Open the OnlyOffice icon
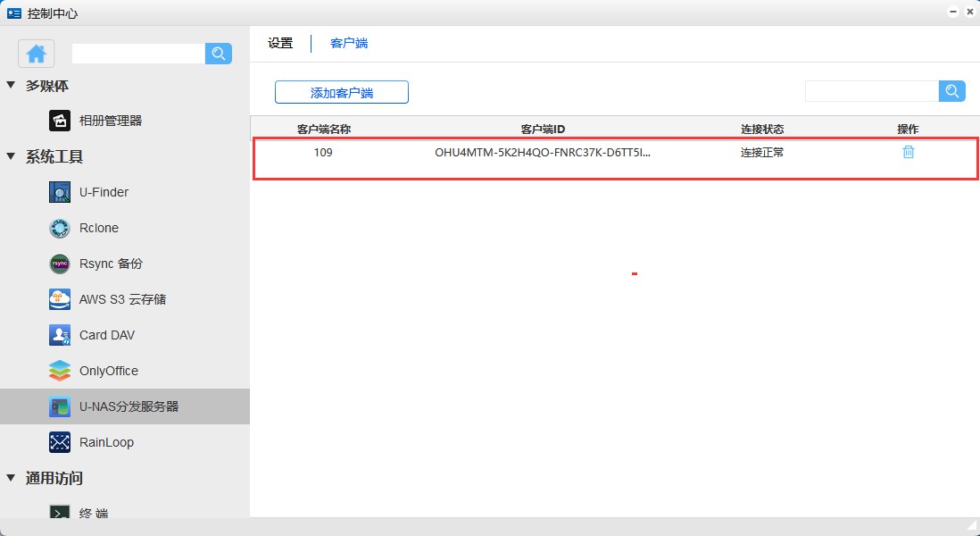Image resolution: width=980 pixels, height=536 pixels. pyautogui.click(x=60, y=371)
